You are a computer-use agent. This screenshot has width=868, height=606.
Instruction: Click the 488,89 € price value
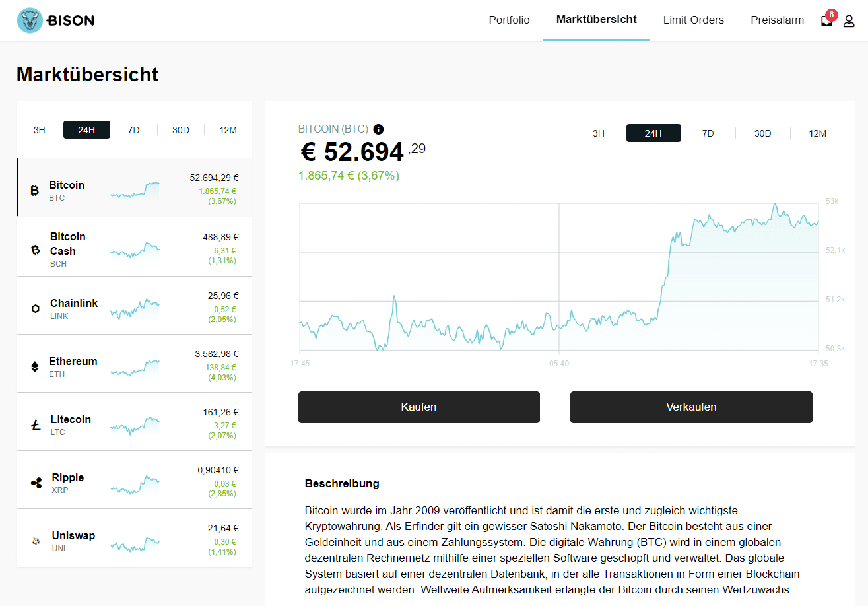click(x=220, y=237)
